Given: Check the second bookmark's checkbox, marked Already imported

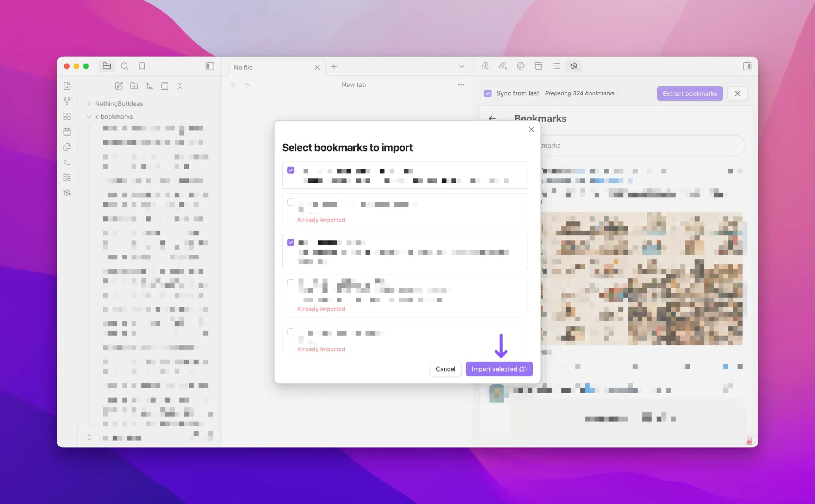Looking at the screenshot, I should pos(291,202).
